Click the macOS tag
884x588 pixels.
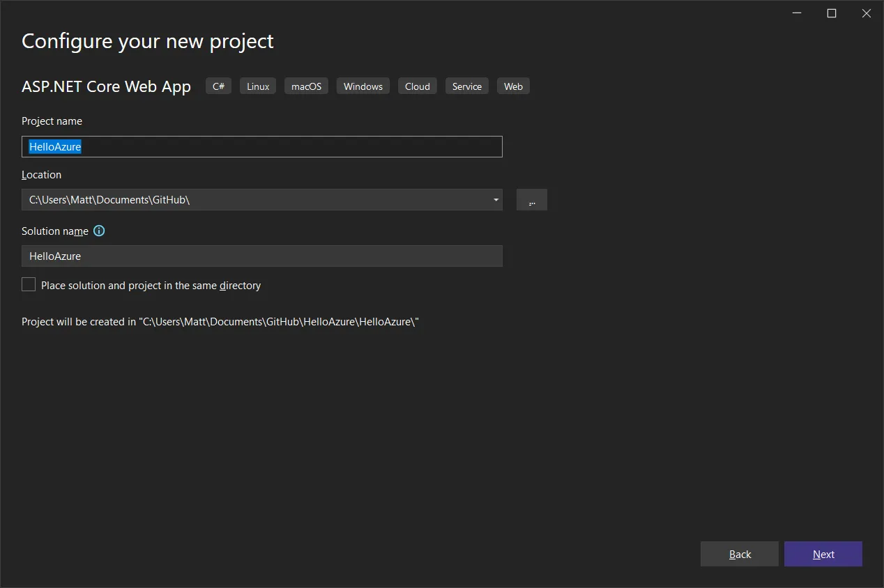pos(307,86)
